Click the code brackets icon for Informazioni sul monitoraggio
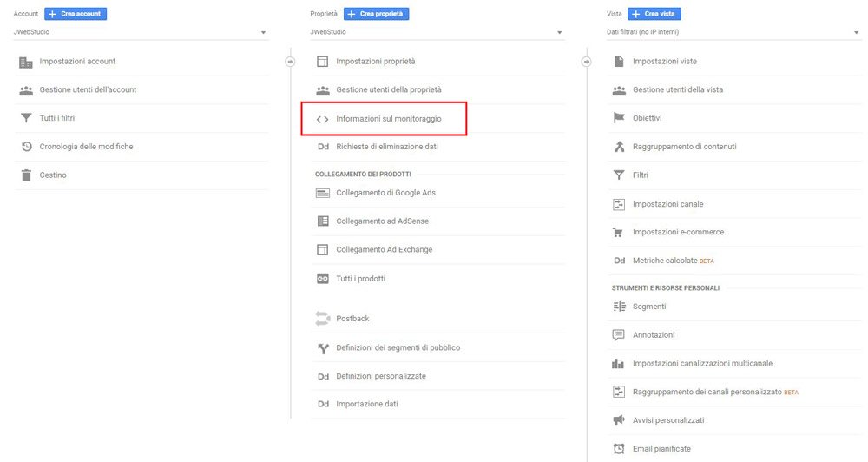868x462 pixels. pos(322,119)
